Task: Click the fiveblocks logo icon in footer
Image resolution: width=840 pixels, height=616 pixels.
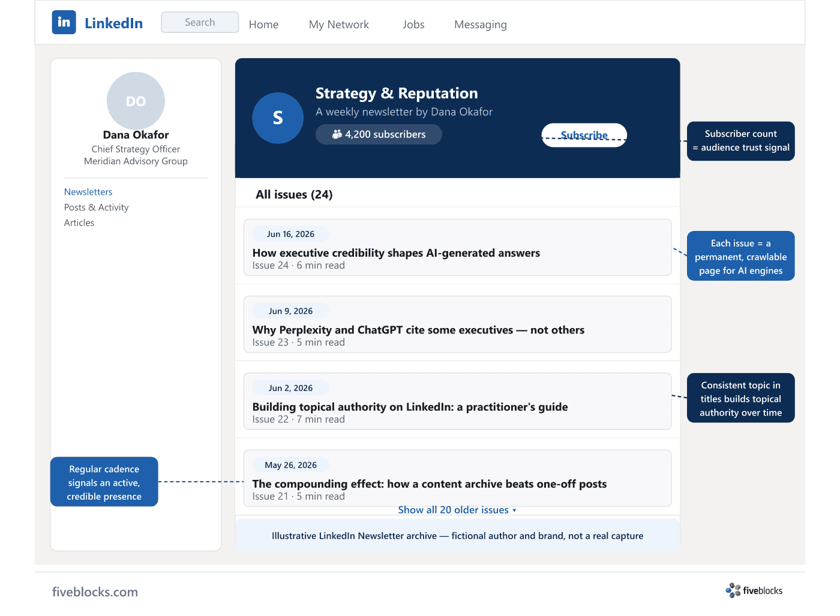Action: [733, 590]
